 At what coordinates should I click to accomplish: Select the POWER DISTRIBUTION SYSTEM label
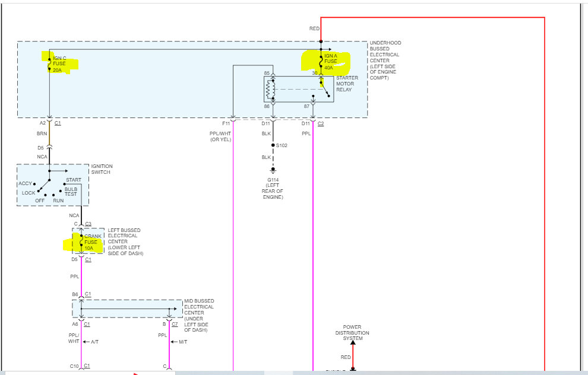(x=352, y=333)
